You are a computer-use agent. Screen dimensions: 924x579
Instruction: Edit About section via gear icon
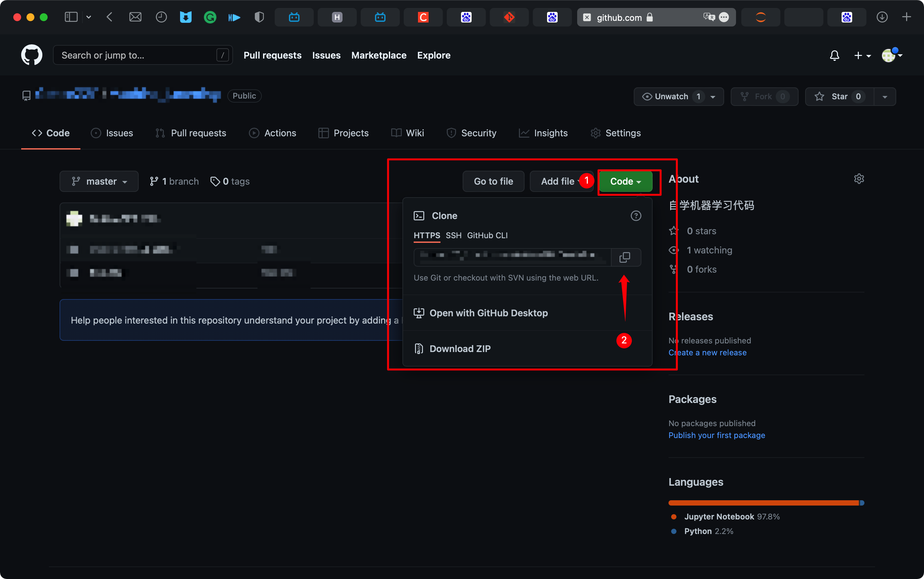coord(859,179)
